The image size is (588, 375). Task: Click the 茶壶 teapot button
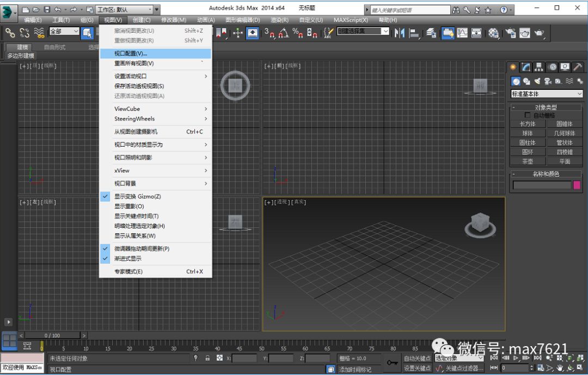pos(528,161)
